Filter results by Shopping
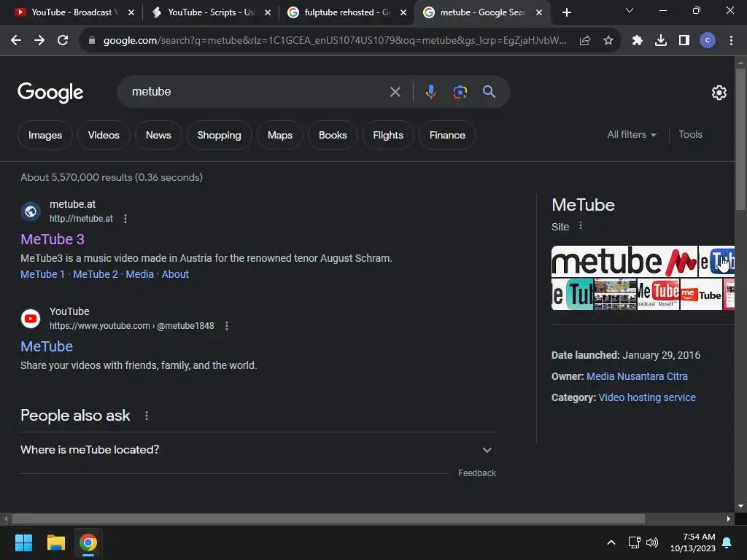 point(219,135)
